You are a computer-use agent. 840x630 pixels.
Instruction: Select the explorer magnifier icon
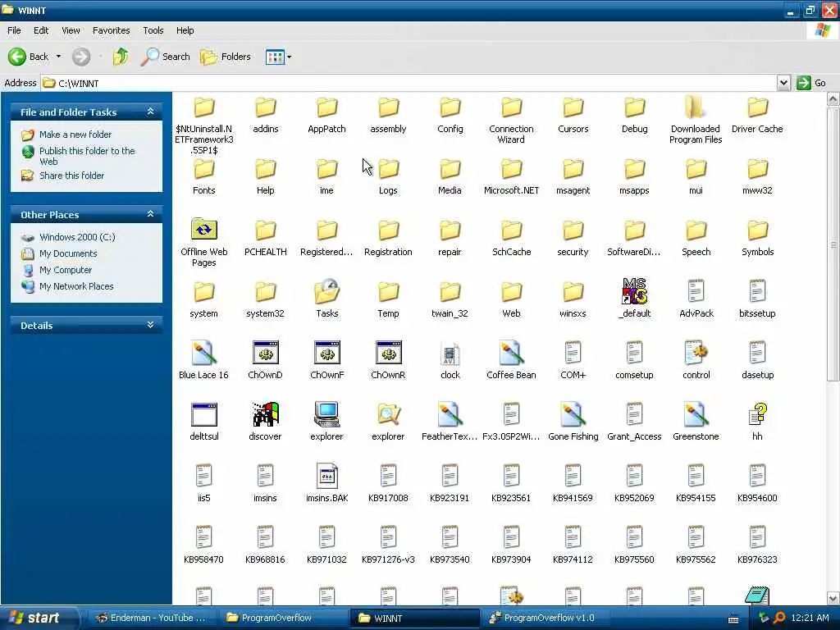tap(388, 414)
